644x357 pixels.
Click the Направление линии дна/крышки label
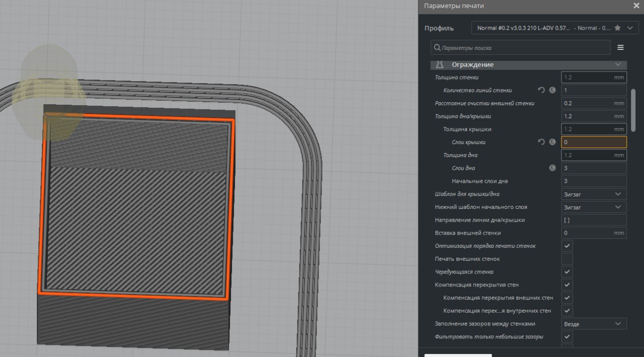pyautogui.click(x=479, y=220)
